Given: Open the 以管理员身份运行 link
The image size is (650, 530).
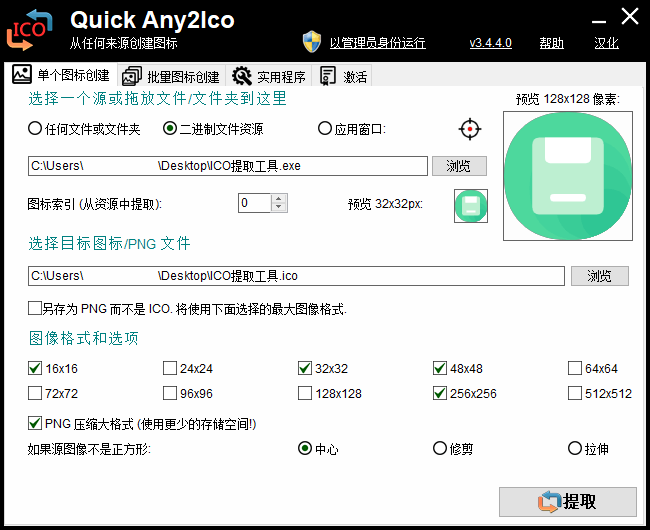Looking at the screenshot, I should point(377,43).
